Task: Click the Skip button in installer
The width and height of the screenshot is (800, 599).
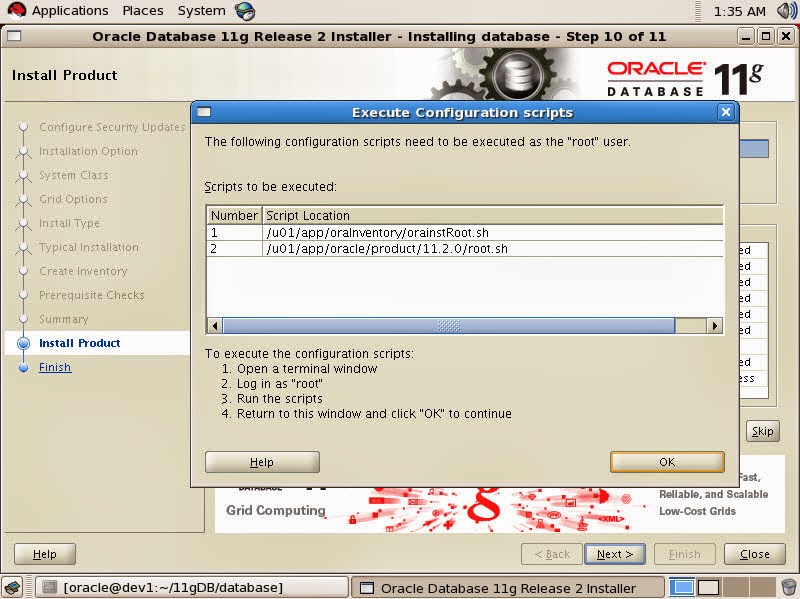Action: tap(763, 432)
